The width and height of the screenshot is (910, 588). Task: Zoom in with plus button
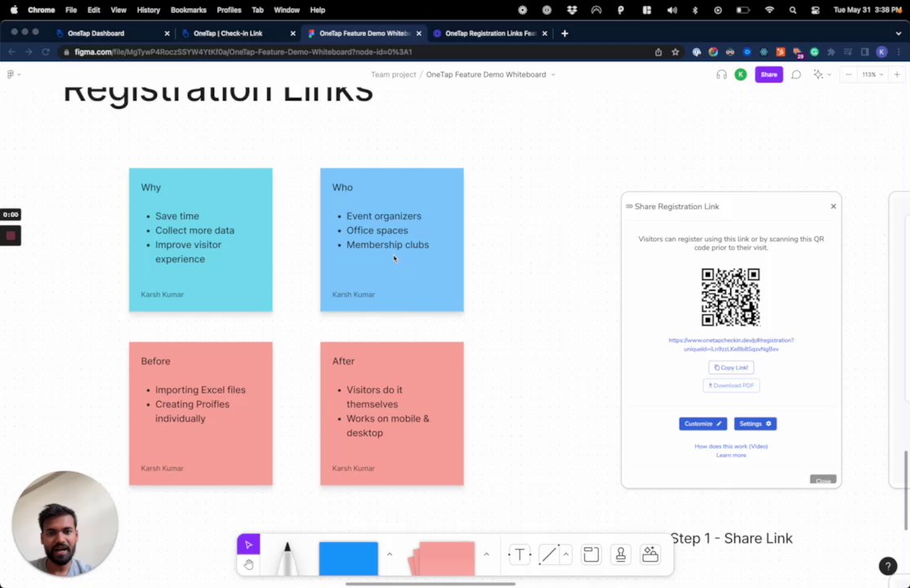897,74
